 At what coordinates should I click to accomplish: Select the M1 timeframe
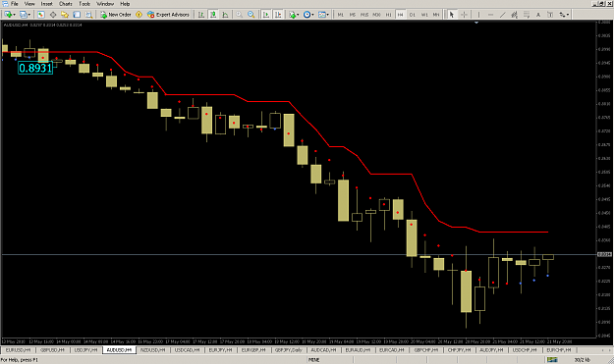(x=341, y=15)
